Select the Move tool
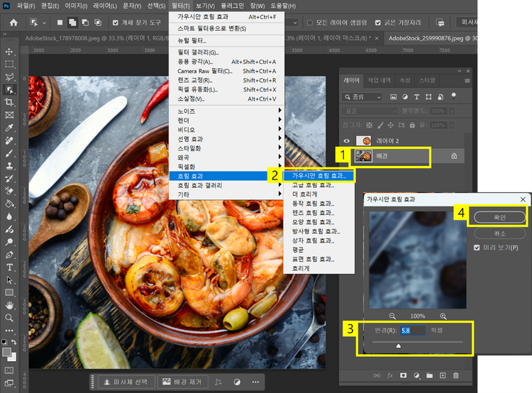The image size is (532, 393). click(x=9, y=52)
